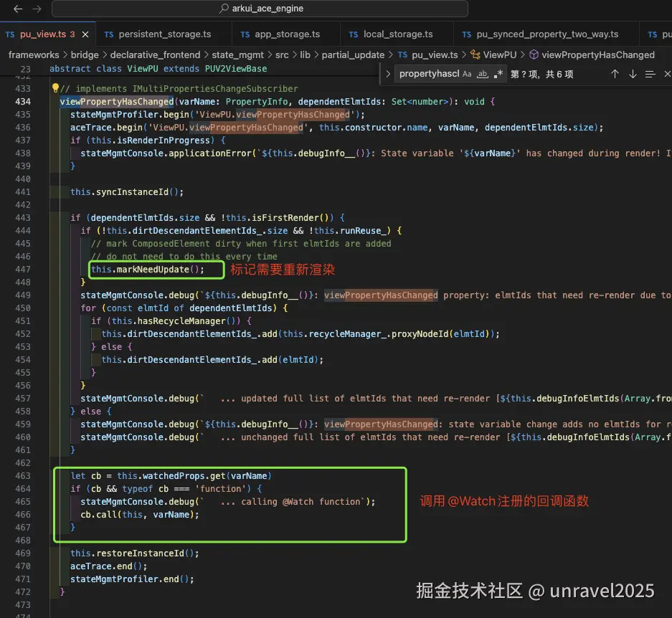Open the arkui_ace_engine search bar
672x618 pixels.
pos(260,9)
